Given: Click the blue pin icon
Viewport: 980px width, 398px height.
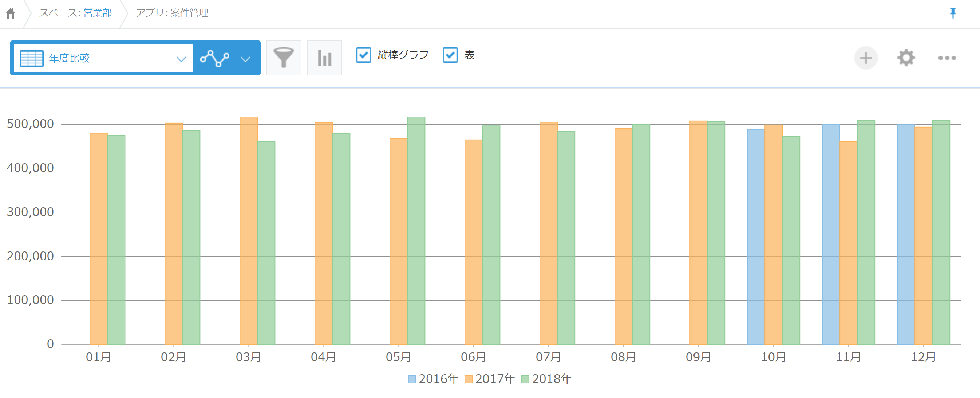Looking at the screenshot, I should (953, 13).
